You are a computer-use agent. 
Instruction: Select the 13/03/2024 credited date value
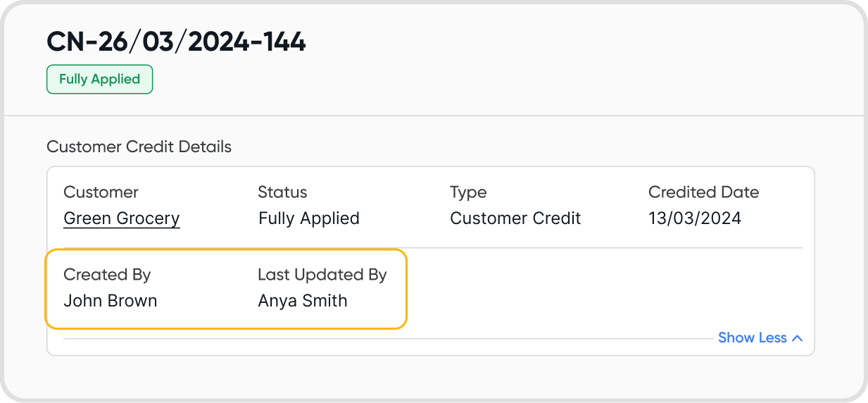point(694,218)
